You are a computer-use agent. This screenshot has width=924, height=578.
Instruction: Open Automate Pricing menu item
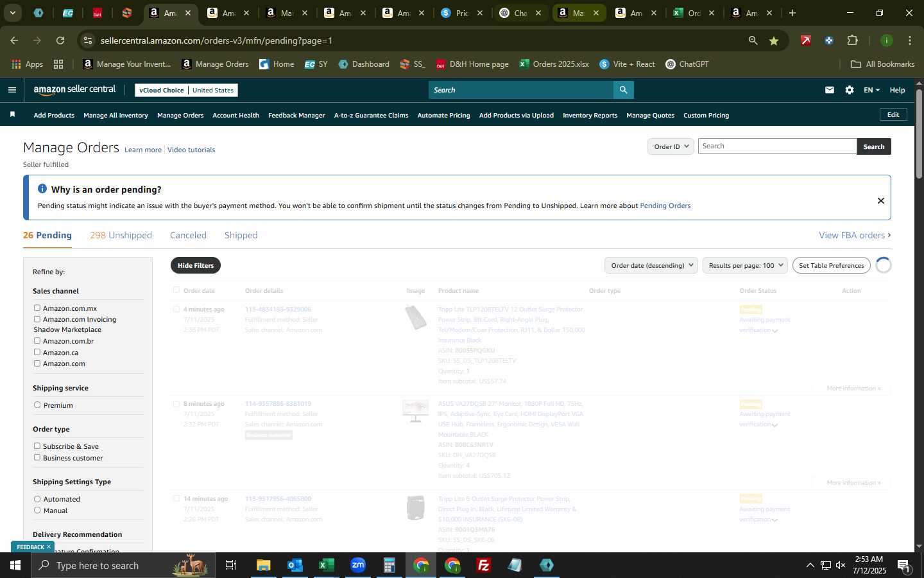pyautogui.click(x=443, y=116)
